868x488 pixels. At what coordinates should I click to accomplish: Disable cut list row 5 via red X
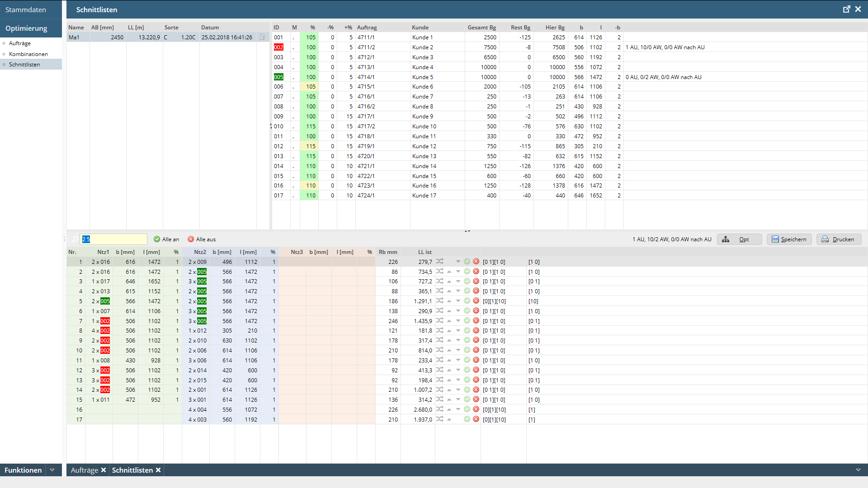(476, 301)
